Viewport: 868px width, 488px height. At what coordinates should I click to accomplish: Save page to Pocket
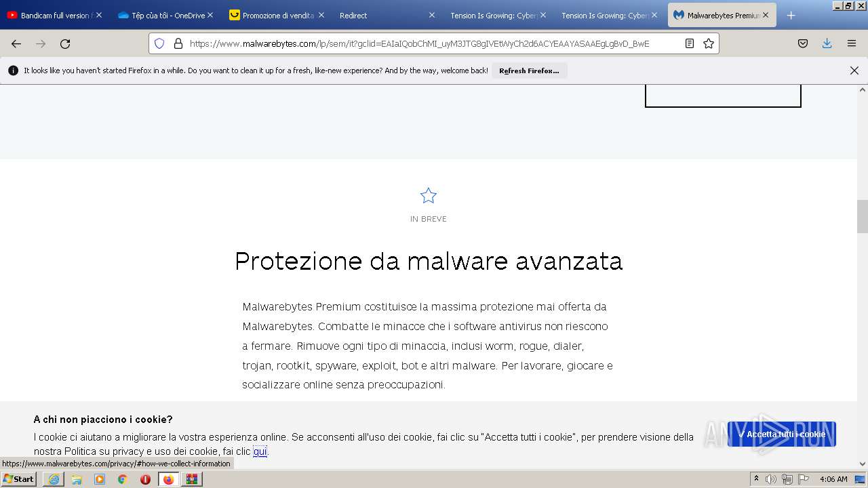803,43
